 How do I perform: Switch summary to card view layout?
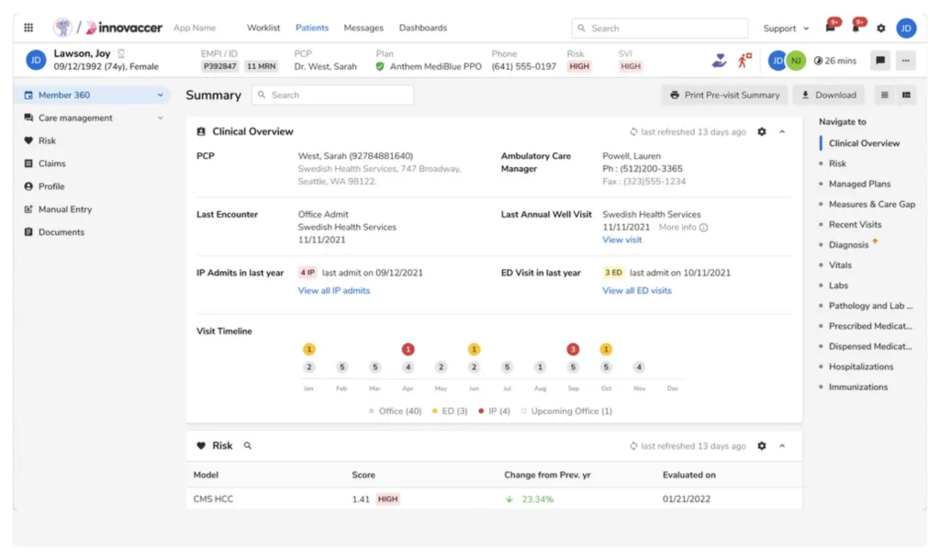[x=904, y=95]
